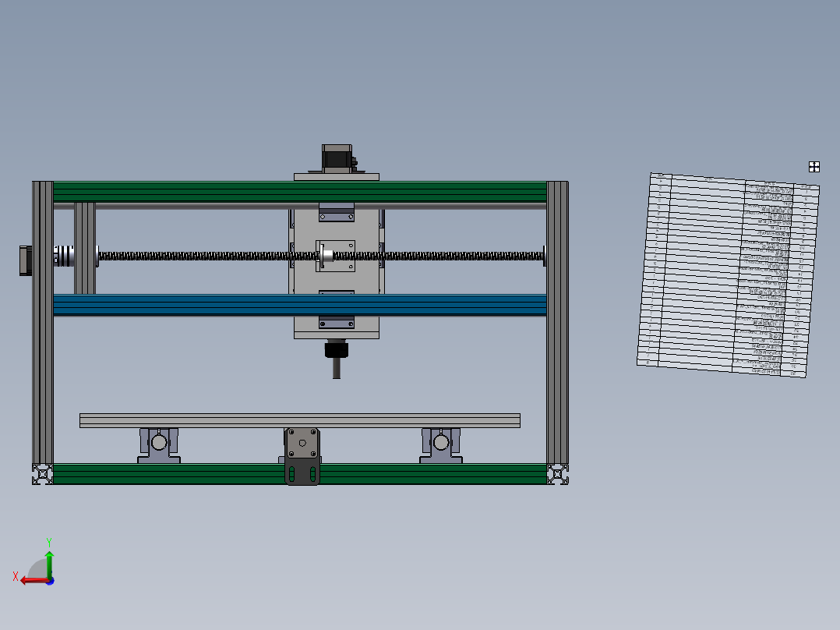Image resolution: width=840 pixels, height=630 pixels.
Task: Select the bottom green extrusion beam
Action: tap(299, 474)
